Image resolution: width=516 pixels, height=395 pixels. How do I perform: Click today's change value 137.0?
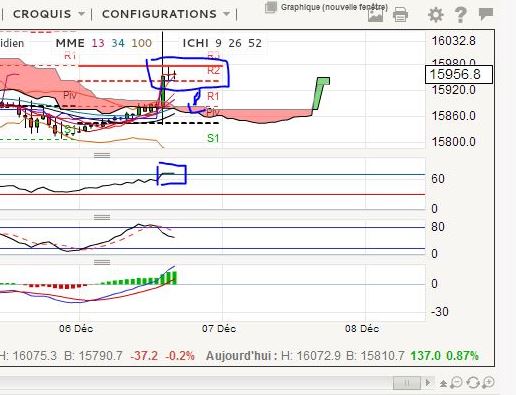tap(426, 356)
